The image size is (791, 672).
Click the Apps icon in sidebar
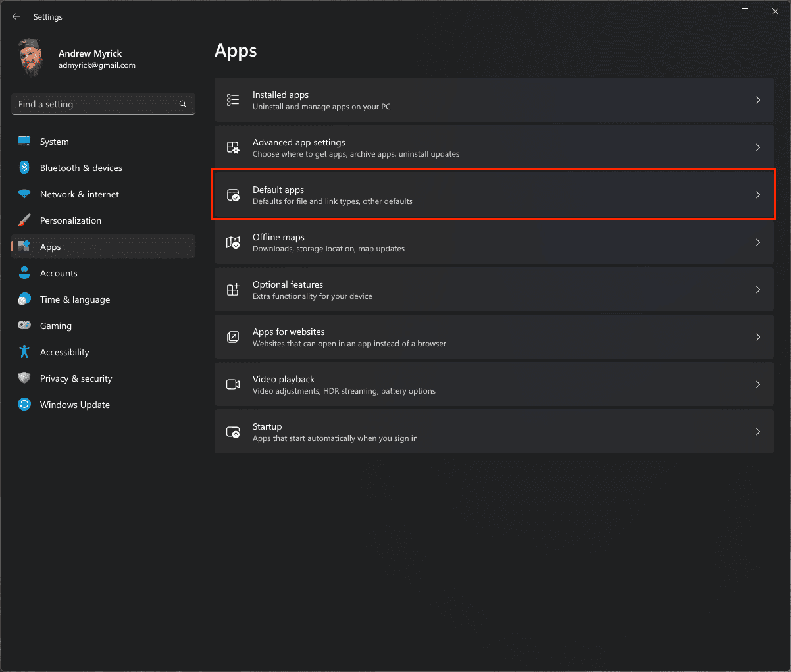tap(24, 246)
